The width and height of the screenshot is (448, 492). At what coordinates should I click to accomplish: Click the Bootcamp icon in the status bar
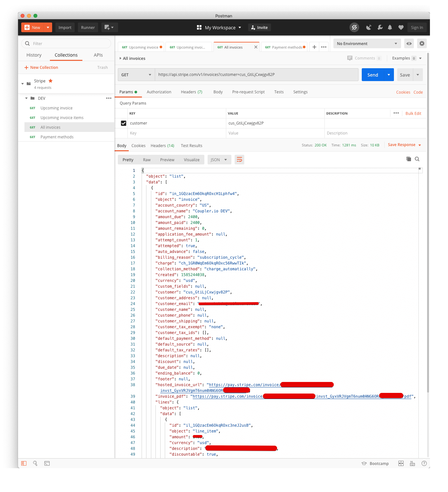tap(364, 463)
